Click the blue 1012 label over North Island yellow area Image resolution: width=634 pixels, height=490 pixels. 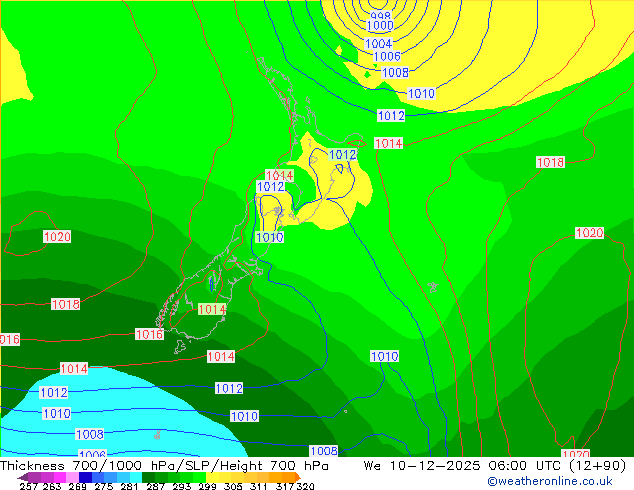[x=342, y=154]
